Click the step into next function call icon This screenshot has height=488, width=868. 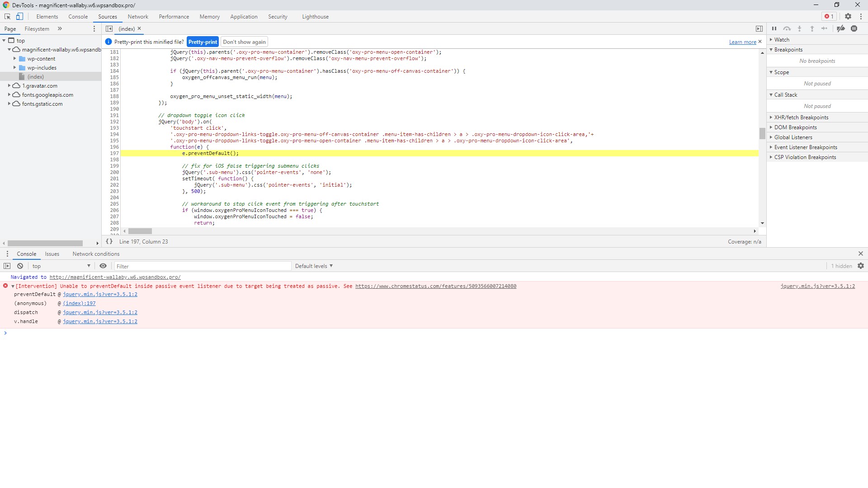pyautogui.click(x=800, y=28)
